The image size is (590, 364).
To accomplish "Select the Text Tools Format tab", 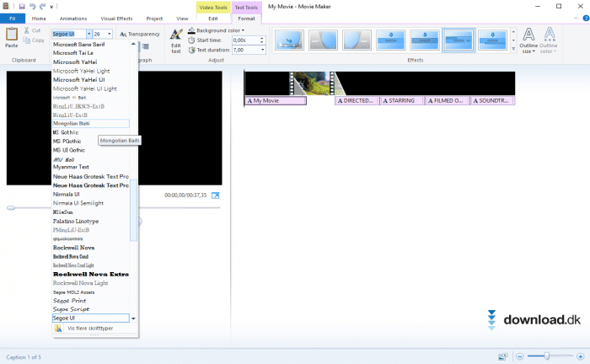I will click(x=246, y=19).
